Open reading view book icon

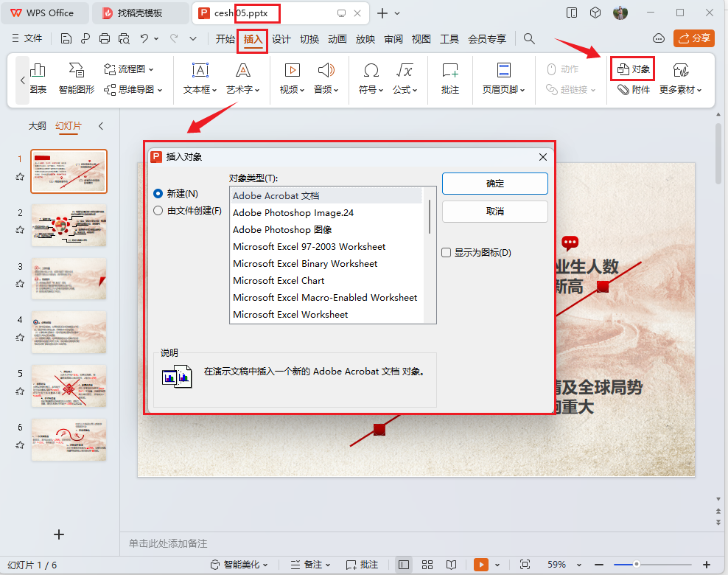click(451, 565)
